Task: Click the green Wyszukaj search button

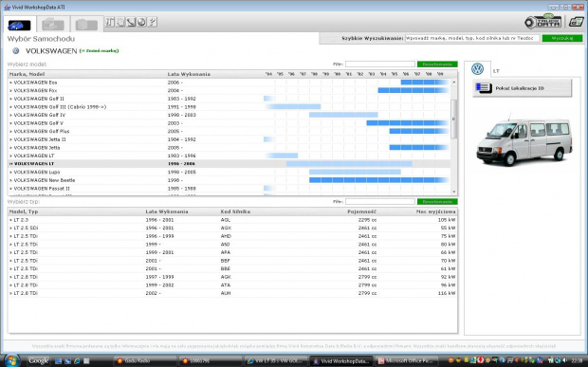Action: [562, 38]
